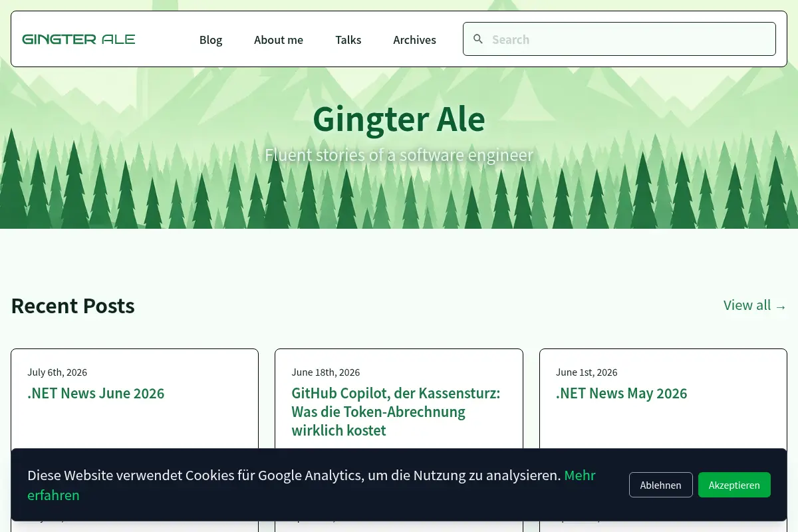Accept cookies with the Akzeptieren button
This screenshot has height=532, width=798.
734,485
